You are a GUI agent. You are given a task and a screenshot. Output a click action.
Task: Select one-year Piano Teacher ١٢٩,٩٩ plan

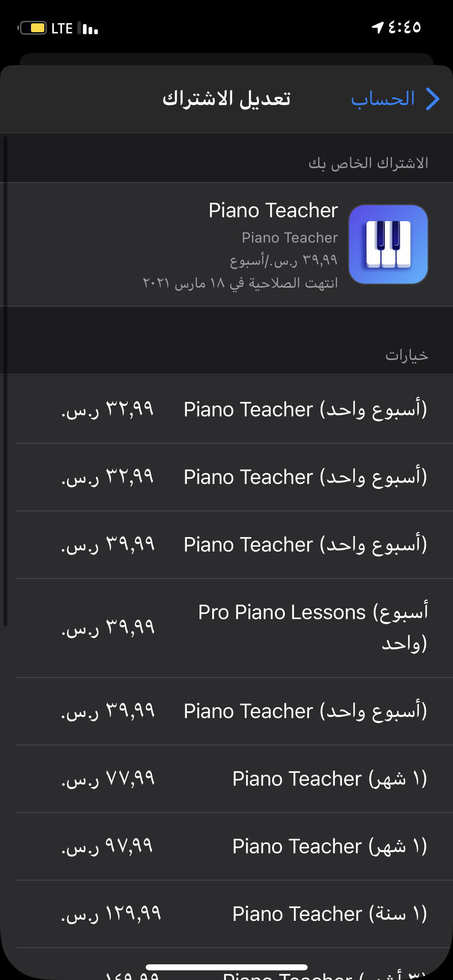pos(234,914)
